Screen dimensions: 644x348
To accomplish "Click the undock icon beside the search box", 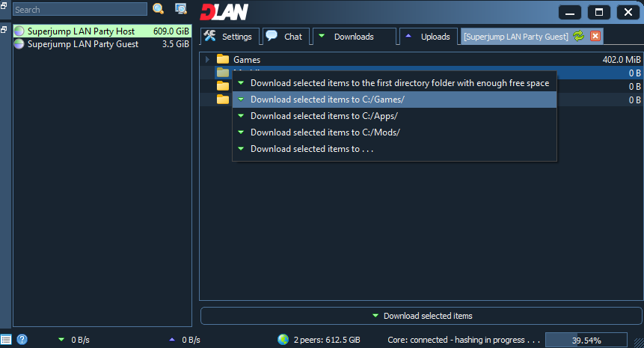I will (x=4, y=5).
